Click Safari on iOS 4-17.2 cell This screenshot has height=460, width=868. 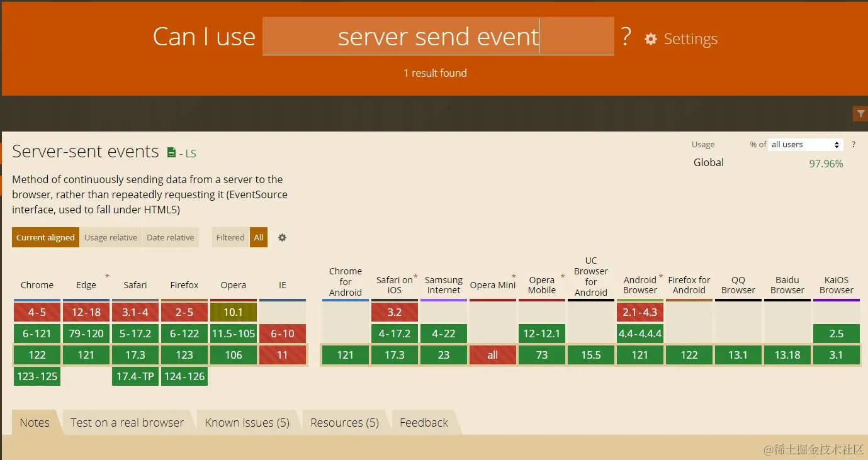click(395, 334)
